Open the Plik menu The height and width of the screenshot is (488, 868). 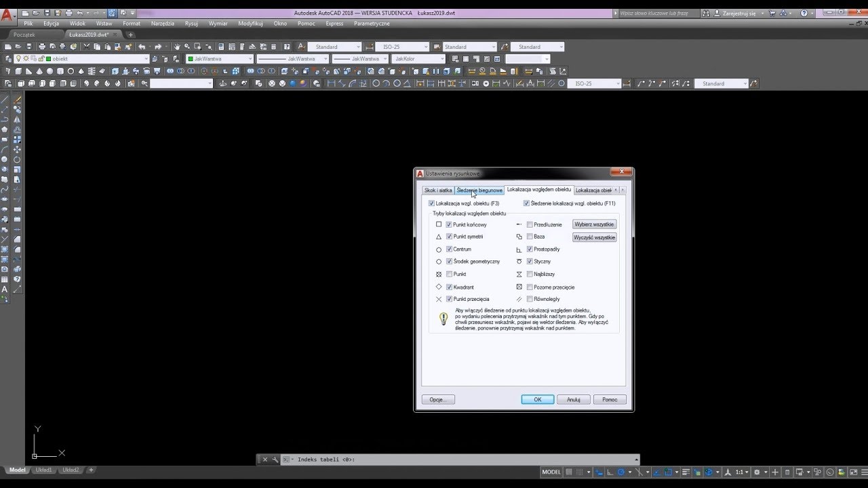[x=28, y=24]
